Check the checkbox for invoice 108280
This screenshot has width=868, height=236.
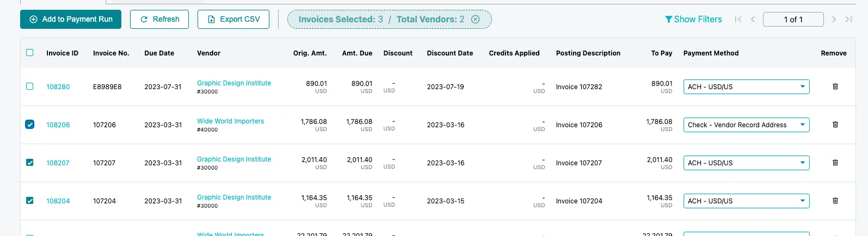(30, 86)
